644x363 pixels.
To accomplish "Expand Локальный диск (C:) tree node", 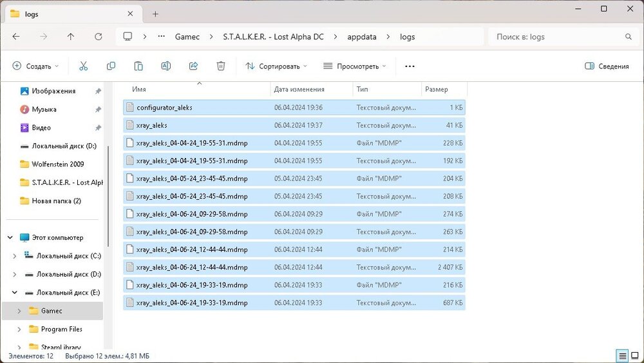I will [15, 256].
